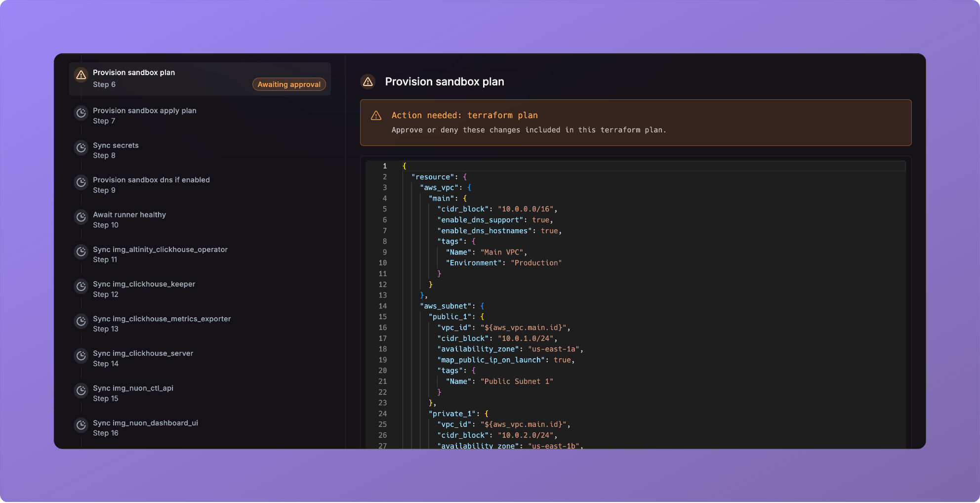980x503 pixels.
Task: Click line number 13 in gutter
Action: coord(383,295)
